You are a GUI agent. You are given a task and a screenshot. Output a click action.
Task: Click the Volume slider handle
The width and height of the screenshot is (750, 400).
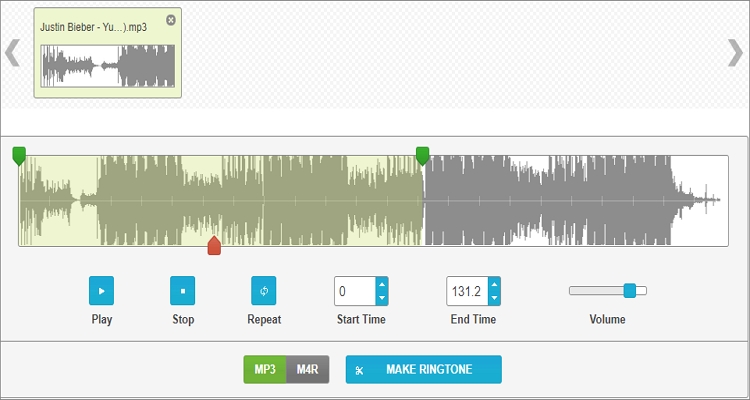630,290
